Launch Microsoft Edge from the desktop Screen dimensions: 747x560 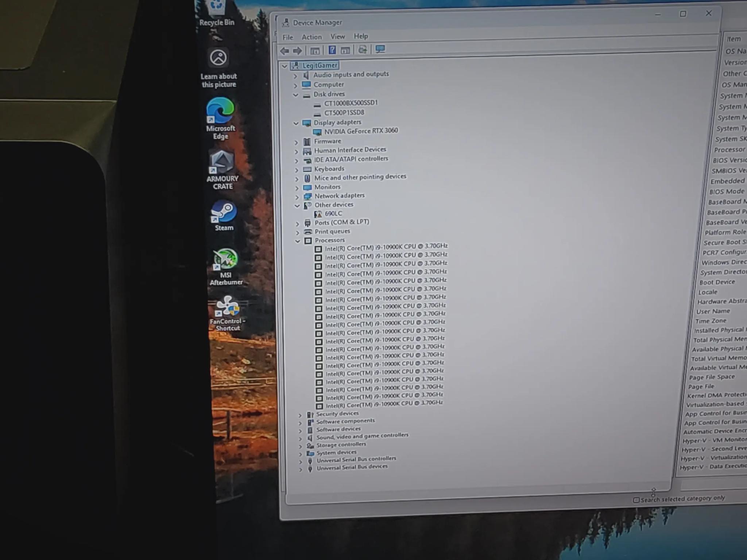coord(220,118)
